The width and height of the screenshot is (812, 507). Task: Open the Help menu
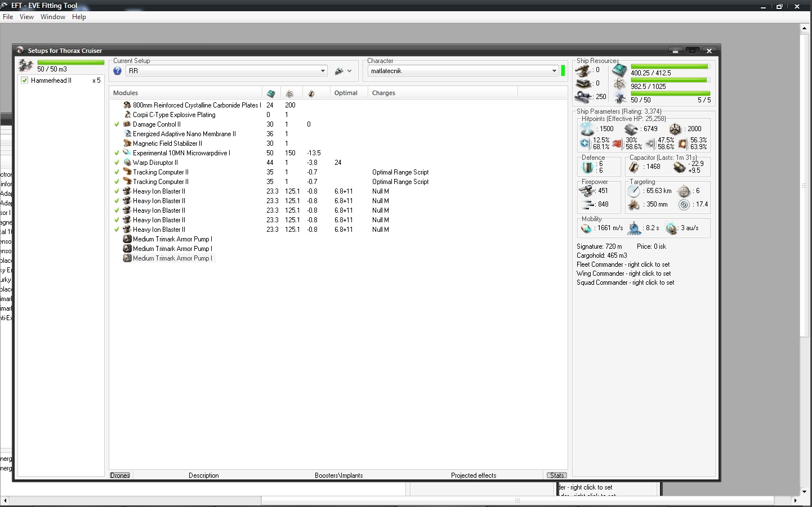[x=79, y=17]
